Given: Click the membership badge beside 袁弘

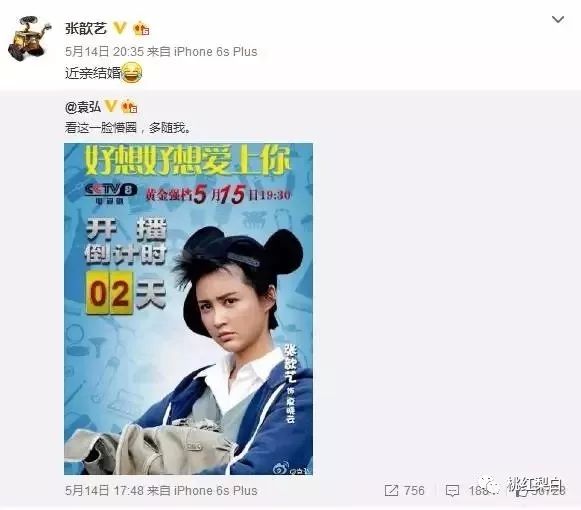Looking at the screenshot, I should click(129, 107).
